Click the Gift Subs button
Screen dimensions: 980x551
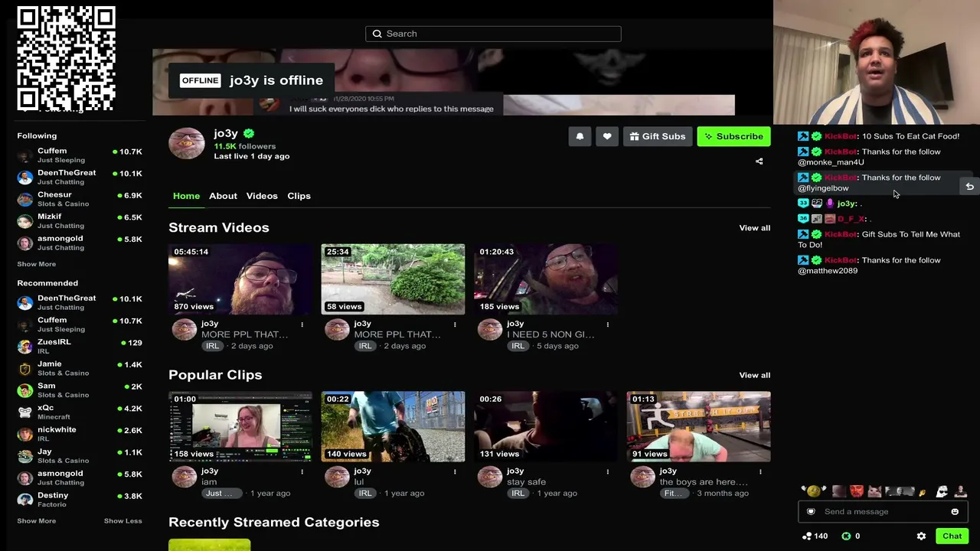coord(658,136)
